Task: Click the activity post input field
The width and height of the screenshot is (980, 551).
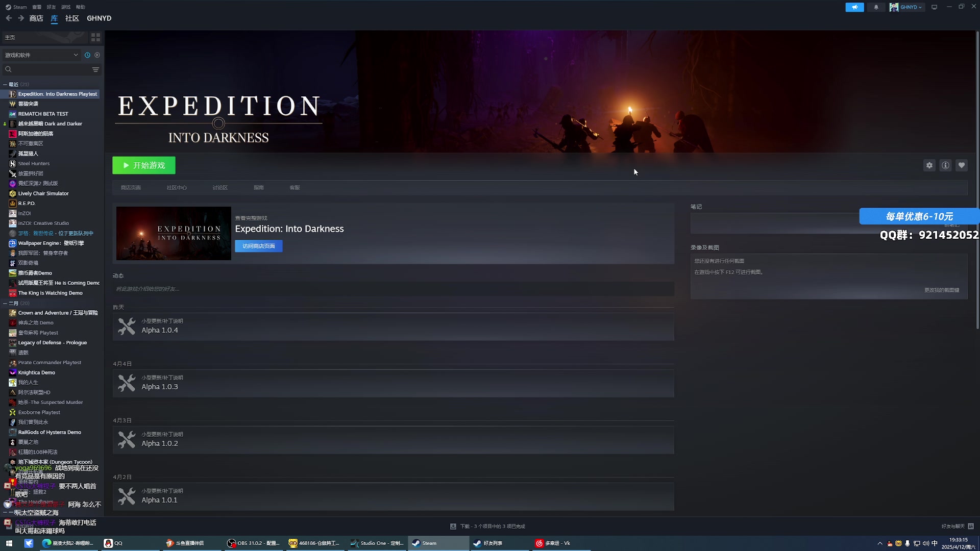Action: coord(393,289)
